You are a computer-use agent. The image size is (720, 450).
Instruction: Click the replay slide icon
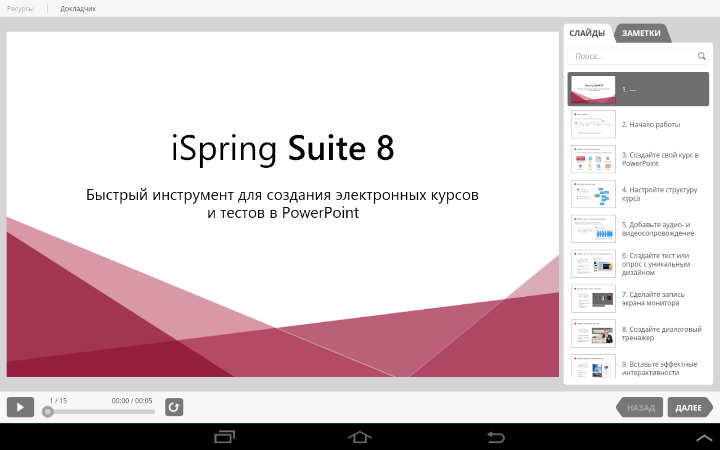point(174,407)
